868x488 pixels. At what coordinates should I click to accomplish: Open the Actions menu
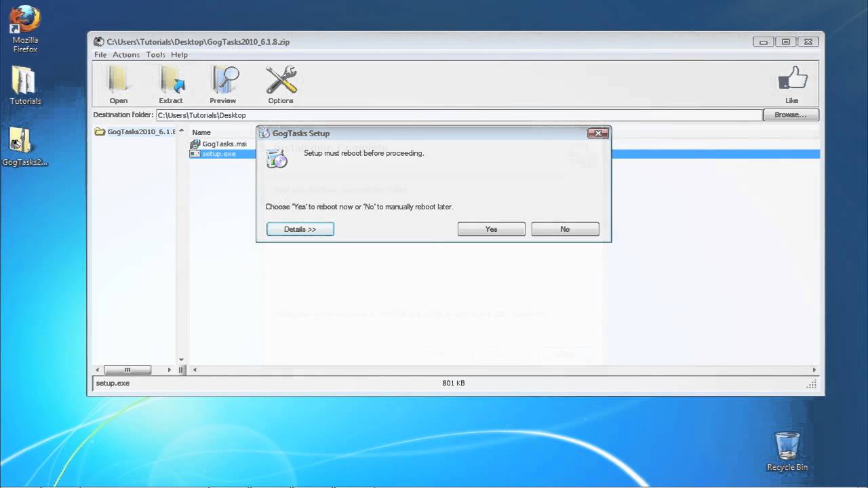point(126,55)
